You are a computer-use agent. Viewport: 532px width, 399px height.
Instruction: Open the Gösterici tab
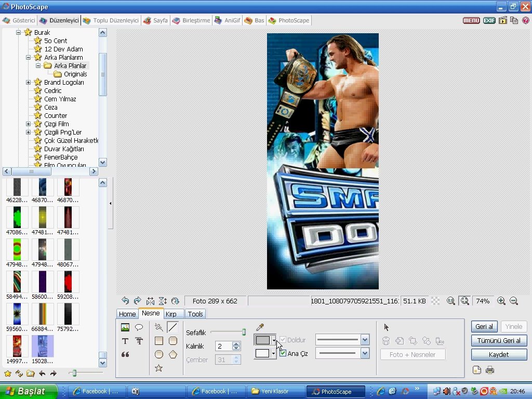pyautogui.click(x=19, y=20)
